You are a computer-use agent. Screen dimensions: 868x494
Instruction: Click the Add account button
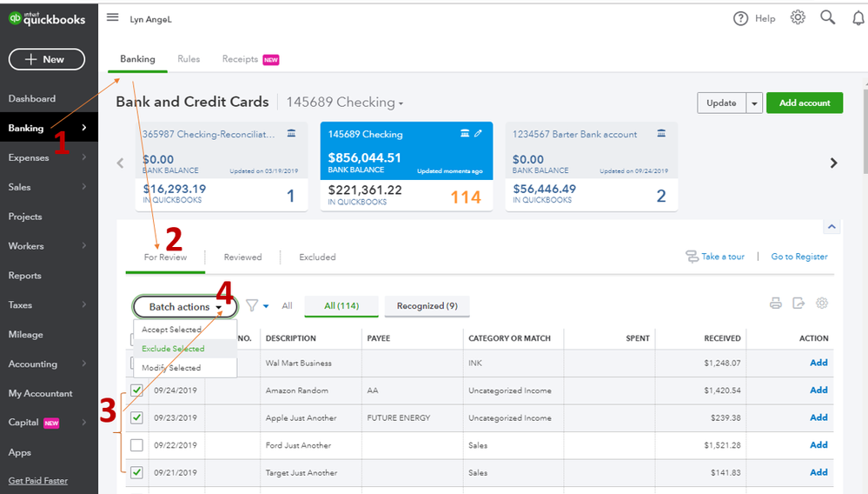(805, 103)
